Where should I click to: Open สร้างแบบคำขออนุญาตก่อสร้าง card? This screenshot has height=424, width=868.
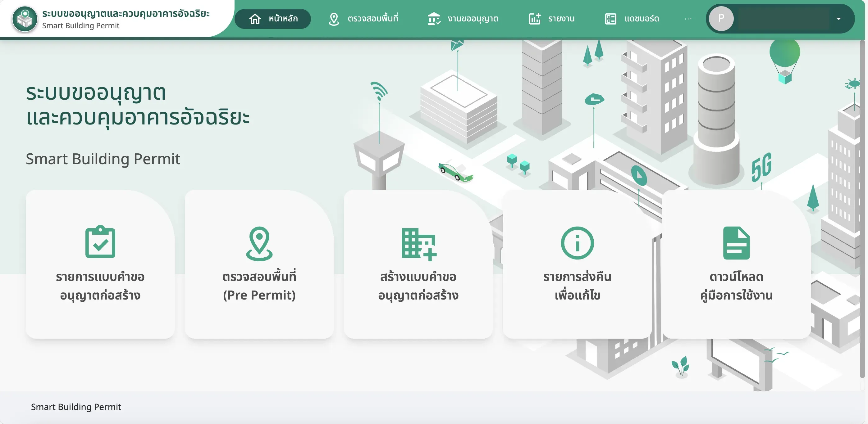coord(418,264)
